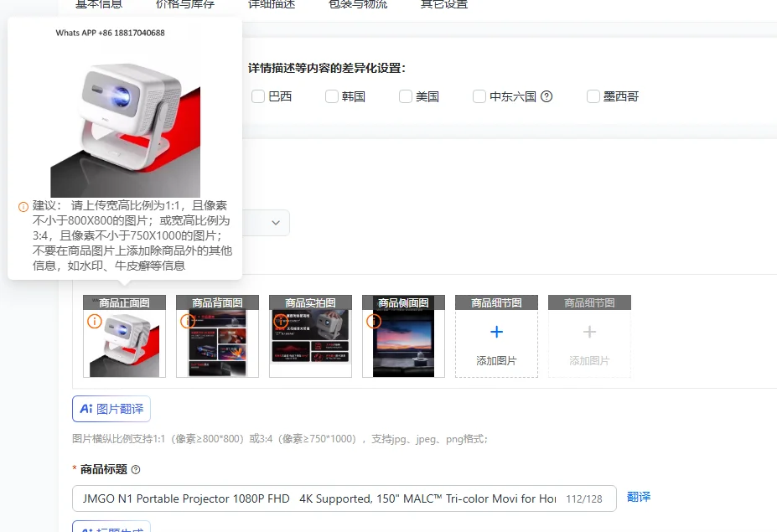The image size is (777, 532).
Task: Check the 韩国 country checkbox
Action: coord(332,96)
